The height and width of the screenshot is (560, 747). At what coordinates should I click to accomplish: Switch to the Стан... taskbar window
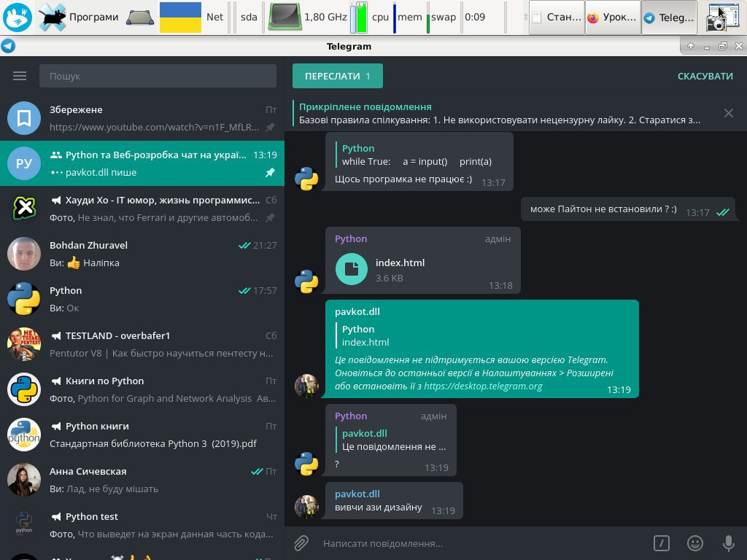coord(557,17)
